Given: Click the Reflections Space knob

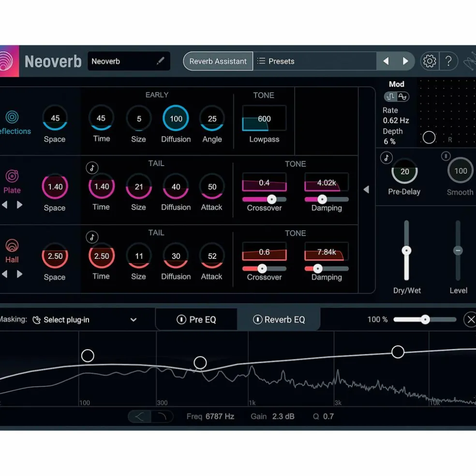Looking at the screenshot, I should [x=55, y=118].
